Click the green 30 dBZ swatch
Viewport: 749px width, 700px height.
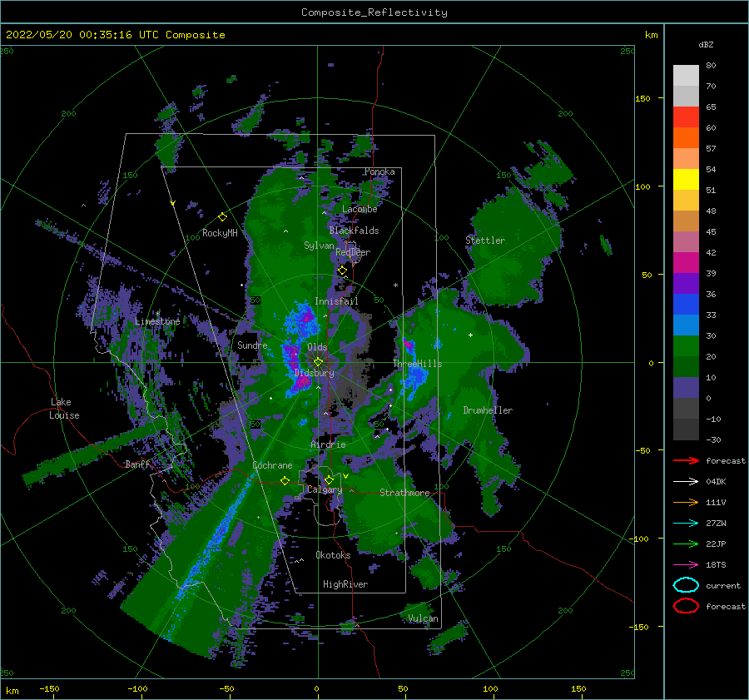click(686, 345)
